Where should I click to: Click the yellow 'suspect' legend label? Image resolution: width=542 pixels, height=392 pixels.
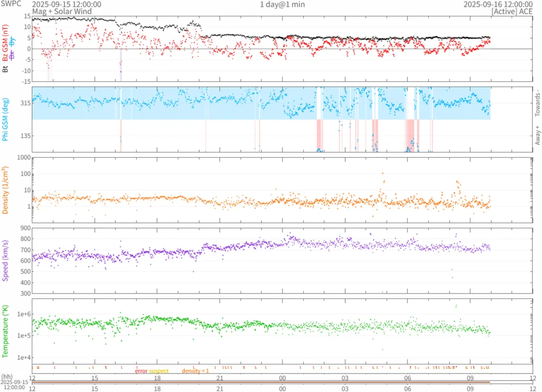point(159,371)
